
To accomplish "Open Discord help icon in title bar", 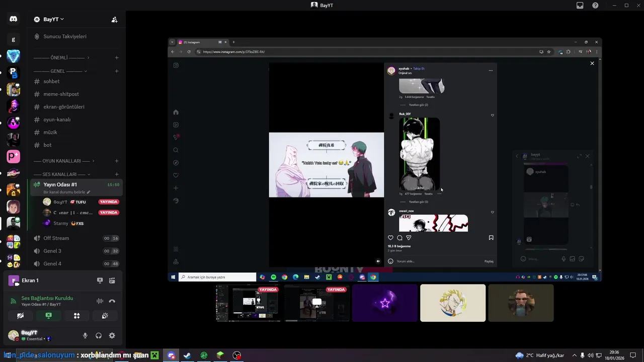I will (595, 5).
